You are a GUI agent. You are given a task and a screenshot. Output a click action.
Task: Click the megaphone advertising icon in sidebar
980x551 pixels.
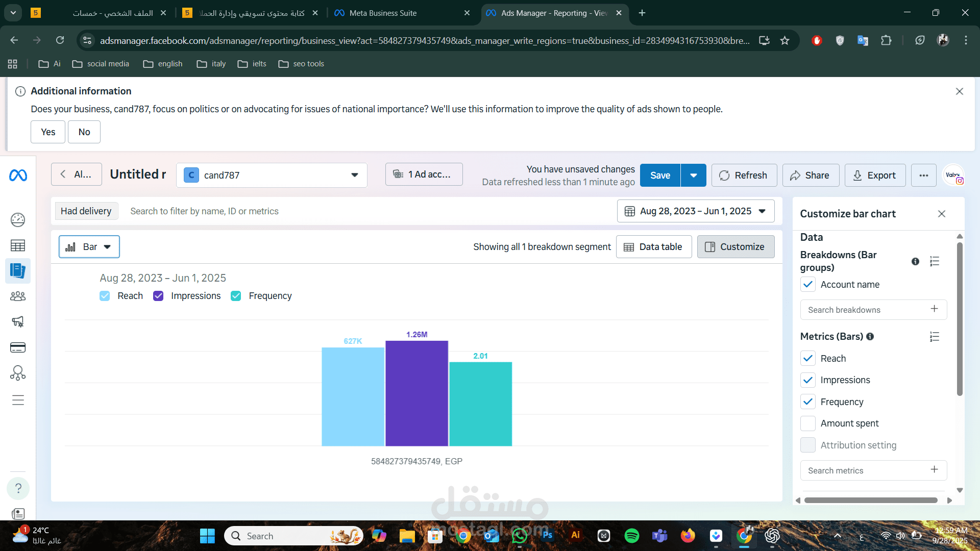click(18, 322)
